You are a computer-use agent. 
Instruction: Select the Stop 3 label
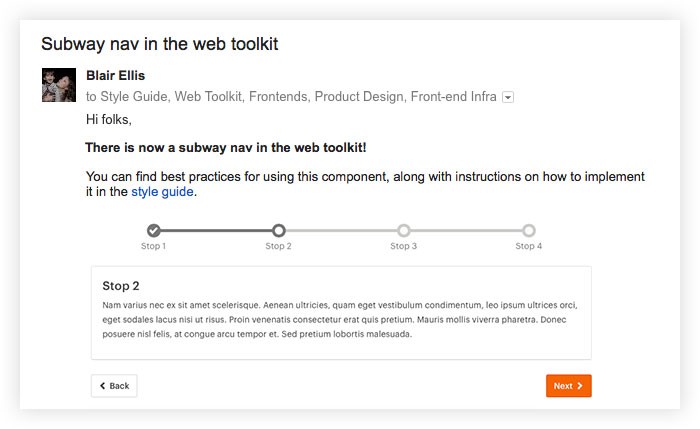pos(404,246)
